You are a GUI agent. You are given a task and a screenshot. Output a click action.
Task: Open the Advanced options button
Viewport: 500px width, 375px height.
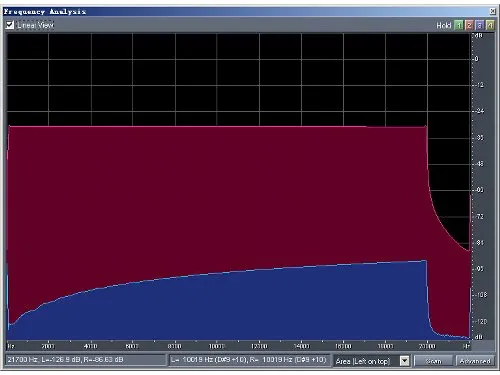point(475,361)
